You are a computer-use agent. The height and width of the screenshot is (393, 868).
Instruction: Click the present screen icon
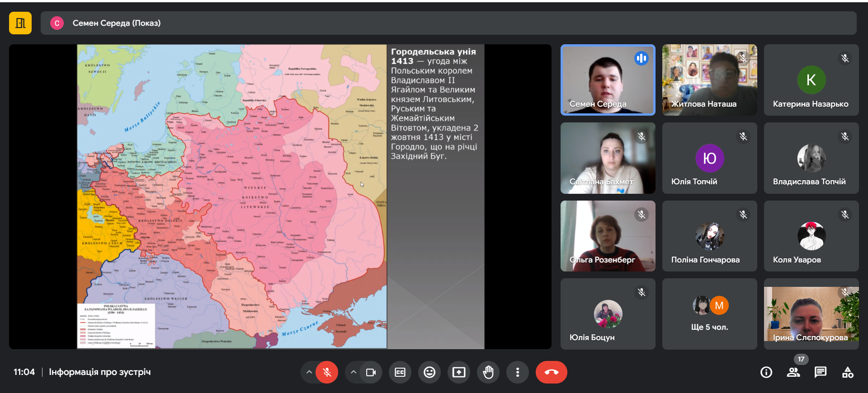459,372
